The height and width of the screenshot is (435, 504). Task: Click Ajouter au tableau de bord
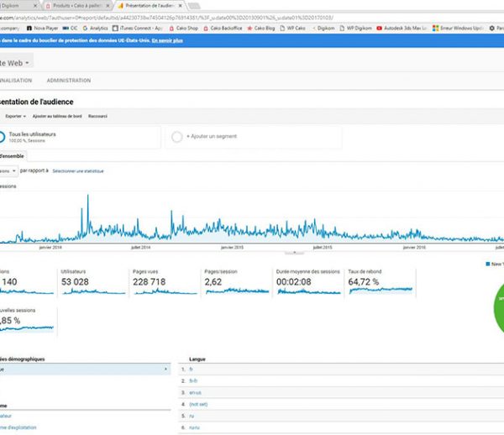pyautogui.click(x=57, y=116)
